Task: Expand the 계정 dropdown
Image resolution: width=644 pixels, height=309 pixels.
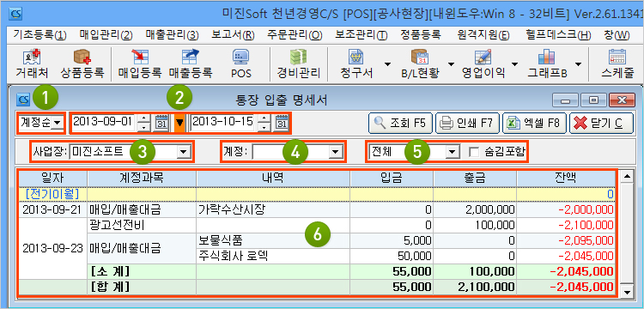Action: pos(335,152)
